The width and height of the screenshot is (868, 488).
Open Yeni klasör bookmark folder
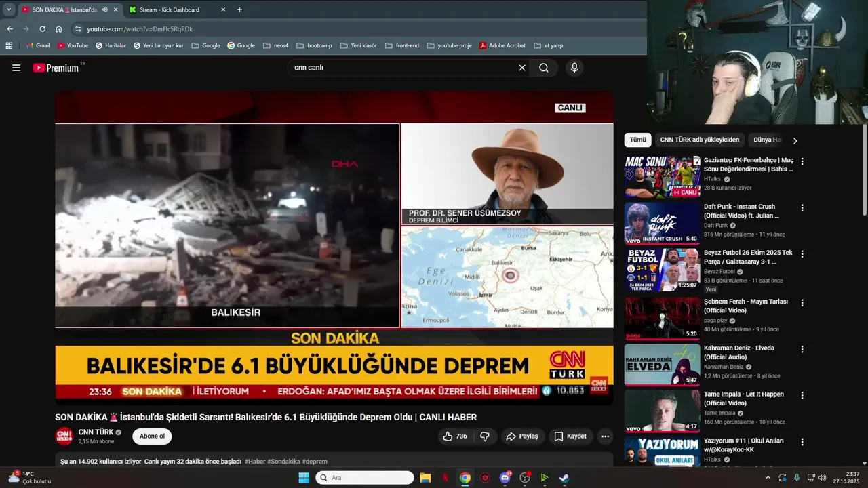tap(358, 45)
